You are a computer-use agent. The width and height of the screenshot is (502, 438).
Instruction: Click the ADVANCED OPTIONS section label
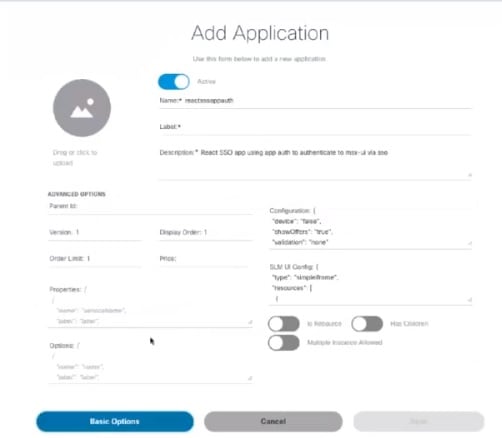click(x=77, y=194)
